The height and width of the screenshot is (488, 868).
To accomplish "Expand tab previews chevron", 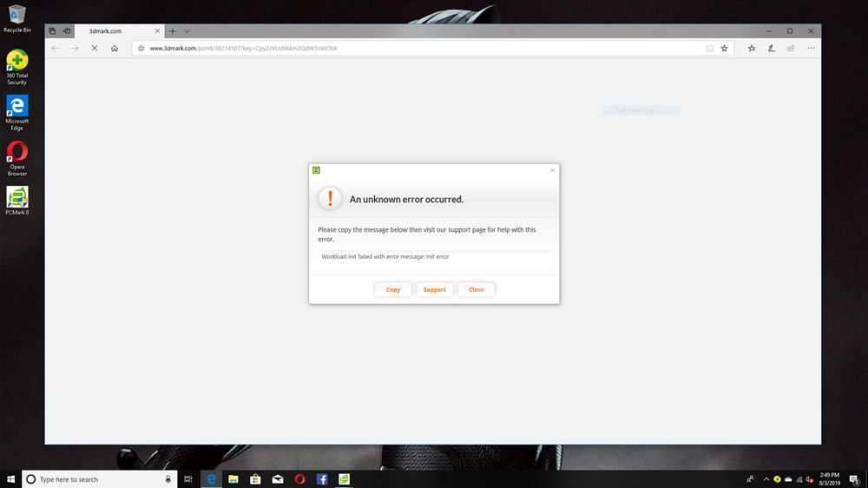I will [187, 31].
